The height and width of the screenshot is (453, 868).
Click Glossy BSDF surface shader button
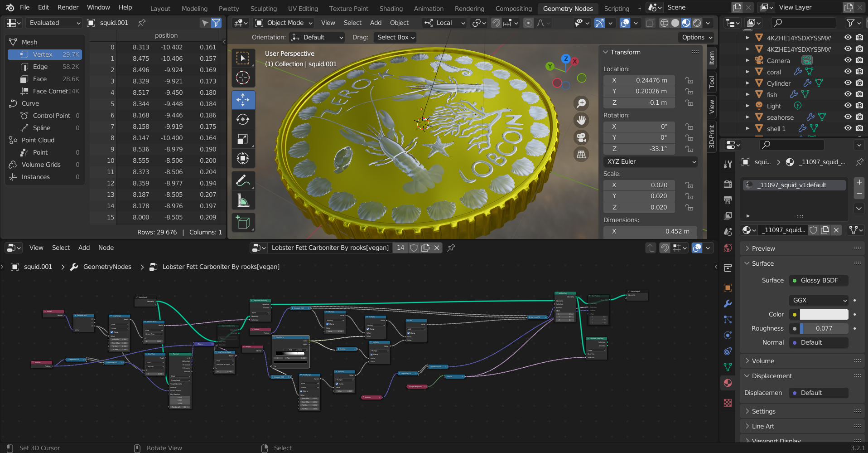click(819, 280)
